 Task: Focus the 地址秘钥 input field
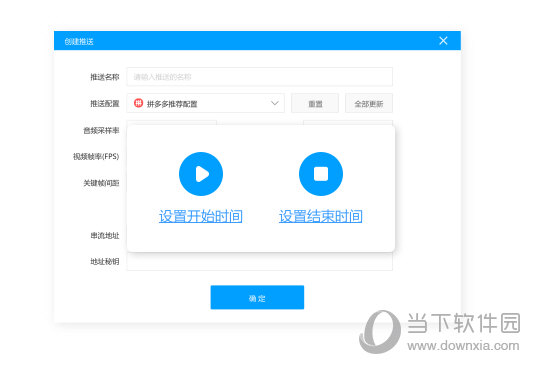260,262
